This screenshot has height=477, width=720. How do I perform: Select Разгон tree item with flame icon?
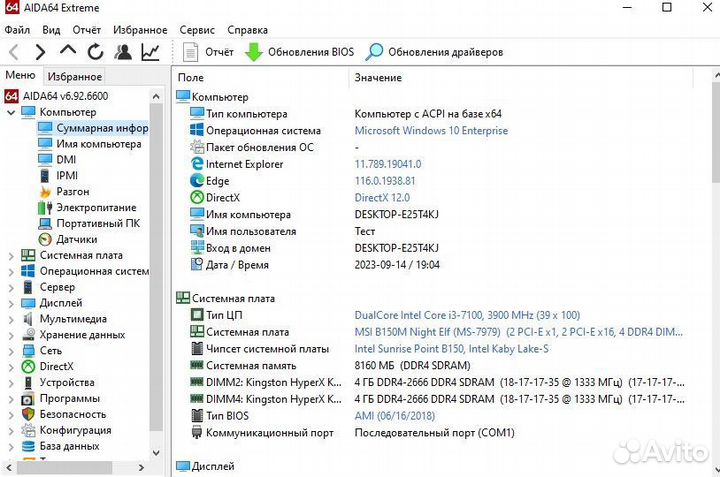click(x=73, y=191)
